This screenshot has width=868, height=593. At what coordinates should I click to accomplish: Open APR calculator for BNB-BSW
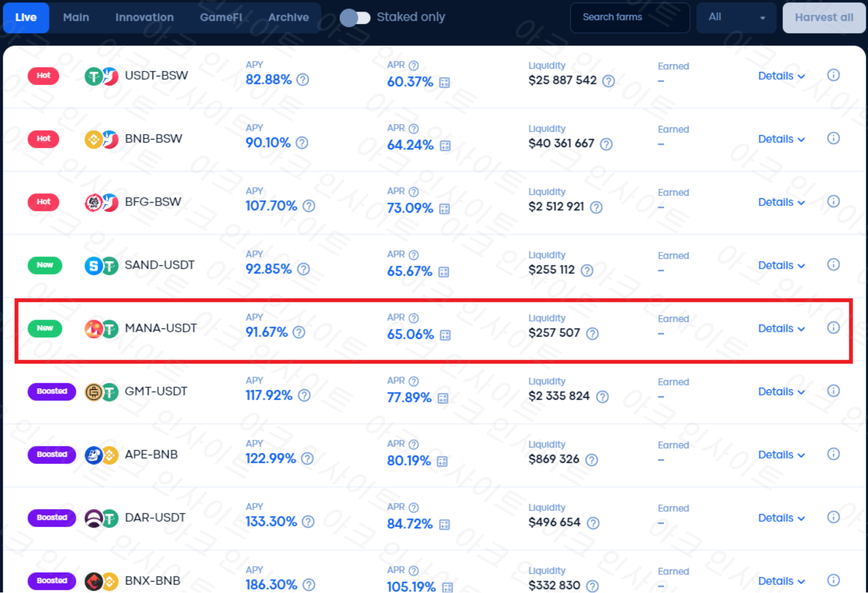click(445, 146)
